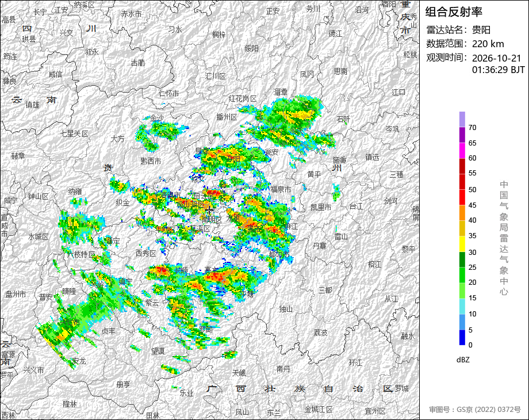
Task: Click the "dBZ" unit label under the legend
Action: [463, 360]
